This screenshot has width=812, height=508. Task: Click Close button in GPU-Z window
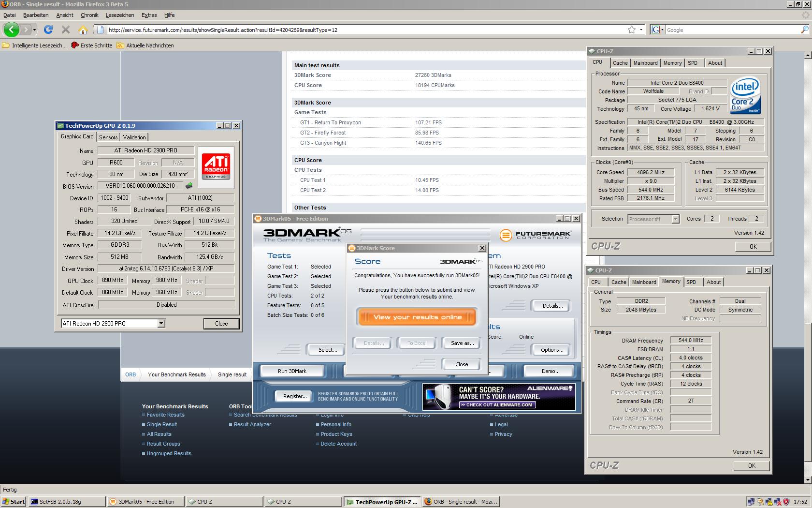click(x=221, y=324)
